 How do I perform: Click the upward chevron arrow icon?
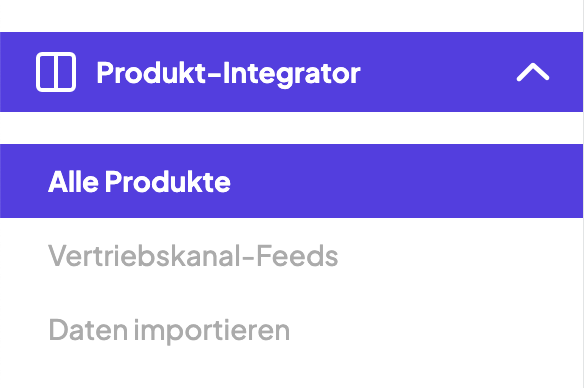[x=533, y=72]
